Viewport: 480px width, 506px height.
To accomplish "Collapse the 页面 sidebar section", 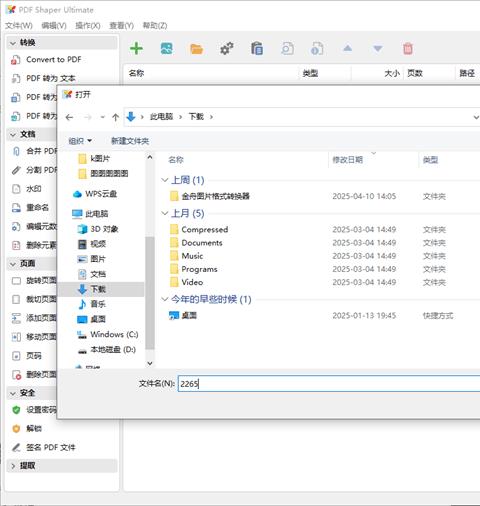I will [13, 264].
